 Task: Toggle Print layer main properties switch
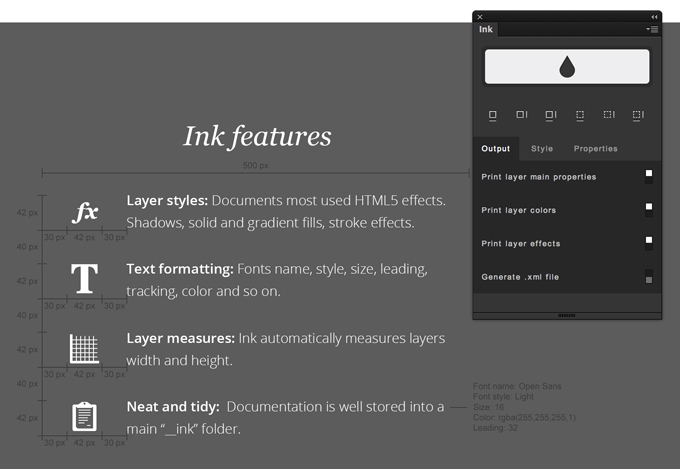click(x=649, y=177)
